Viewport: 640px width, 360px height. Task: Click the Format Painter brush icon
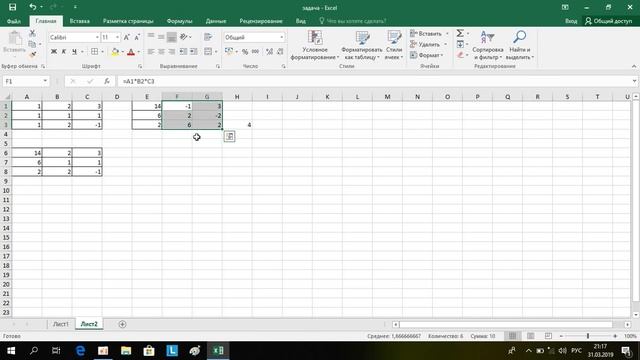pos(32,54)
